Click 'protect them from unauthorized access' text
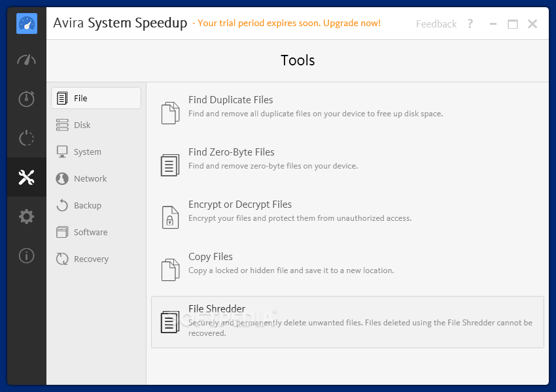Screen dimensions: 556x392 pyautogui.click(x=339, y=218)
